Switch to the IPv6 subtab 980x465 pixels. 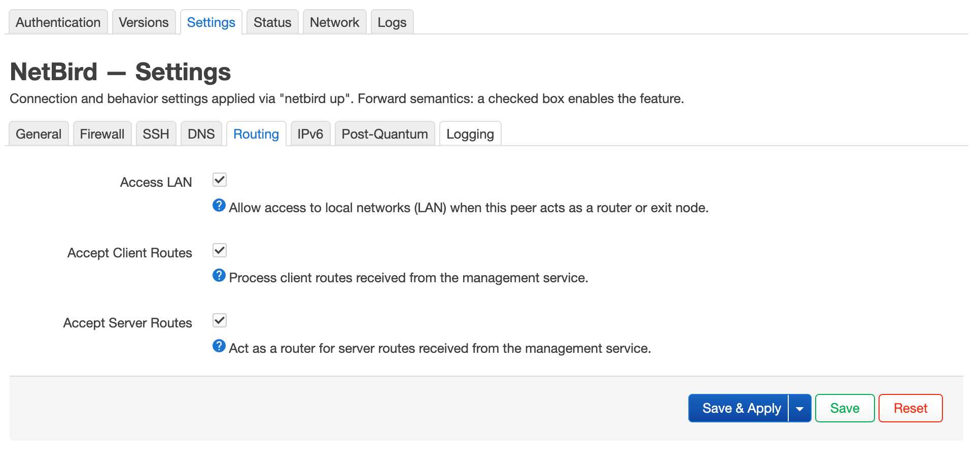coord(310,134)
